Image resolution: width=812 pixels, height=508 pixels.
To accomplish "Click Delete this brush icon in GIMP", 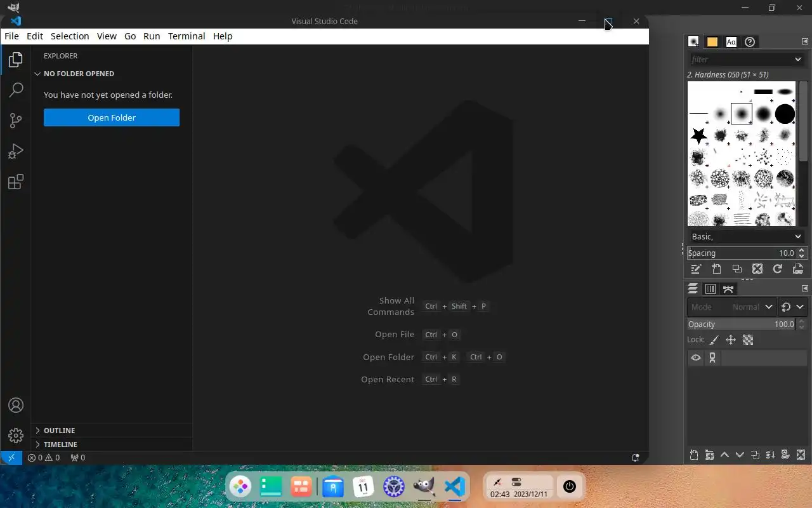I will coord(757,269).
